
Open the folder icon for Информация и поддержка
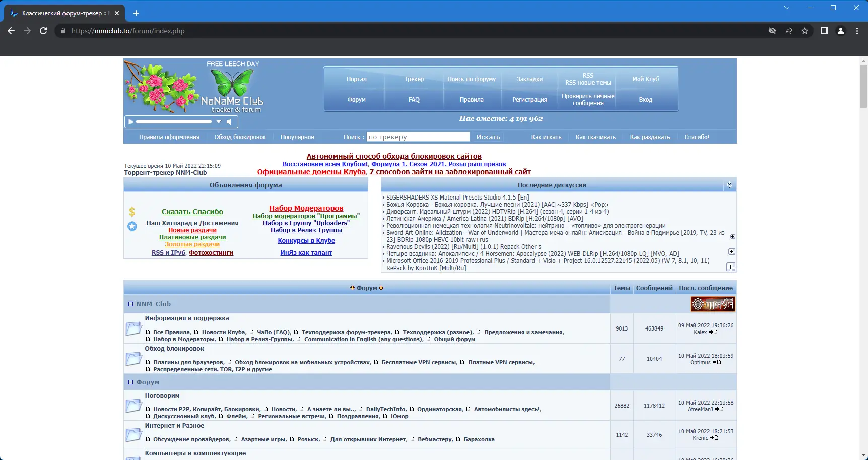coord(133,328)
